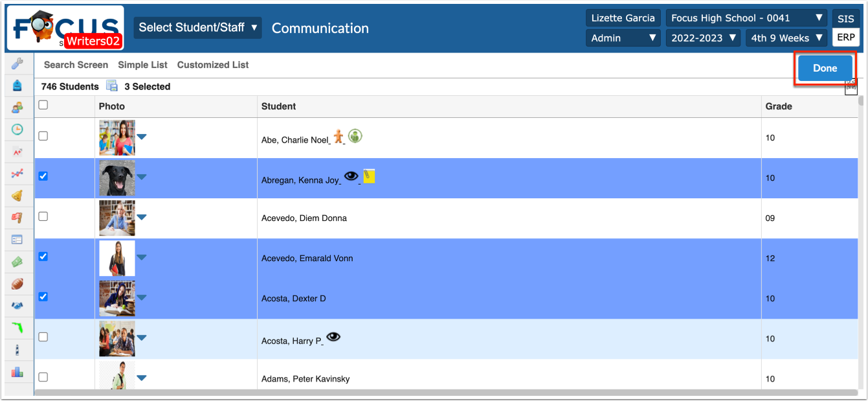Switch to Simple List tab
868x401 pixels.
tap(142, 65)
